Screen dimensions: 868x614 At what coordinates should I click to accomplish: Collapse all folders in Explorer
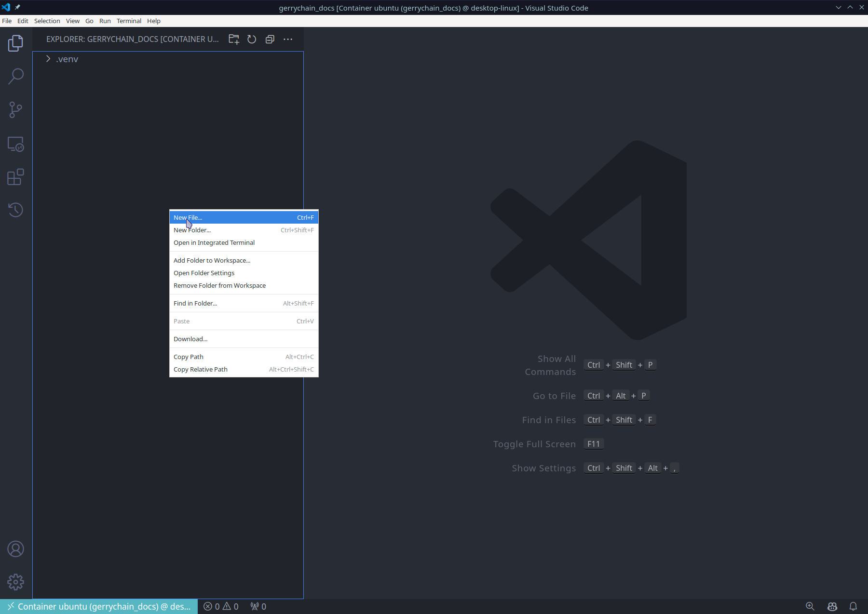coord(270,40)
